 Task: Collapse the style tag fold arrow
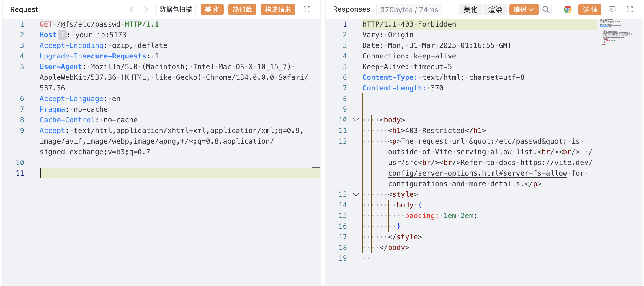[356, 194]
